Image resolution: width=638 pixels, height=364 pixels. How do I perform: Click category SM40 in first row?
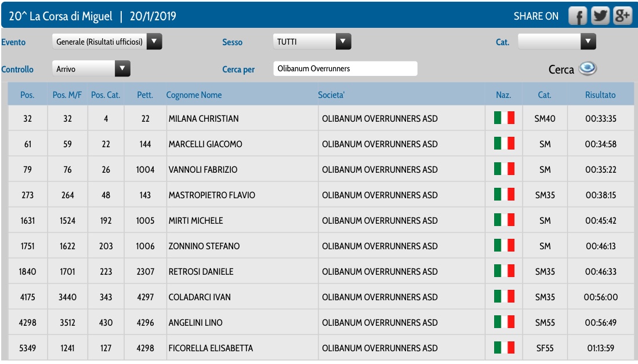(545, 119)
